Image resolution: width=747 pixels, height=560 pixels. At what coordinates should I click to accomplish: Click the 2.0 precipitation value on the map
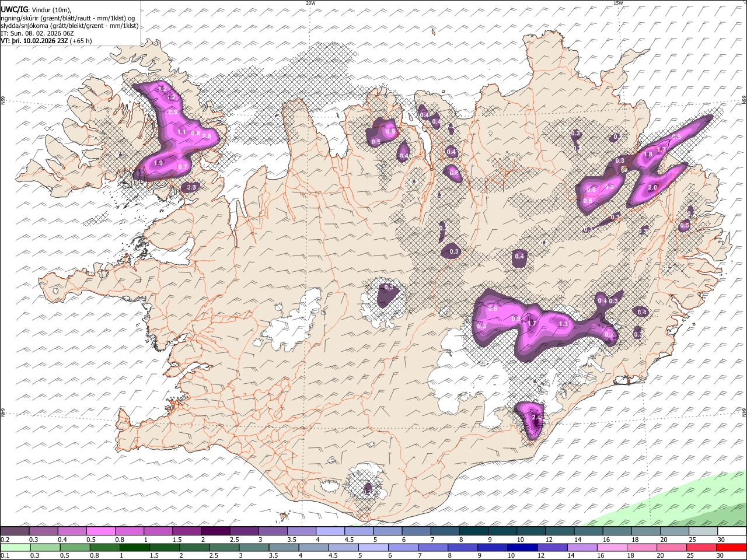pos(653,188)
